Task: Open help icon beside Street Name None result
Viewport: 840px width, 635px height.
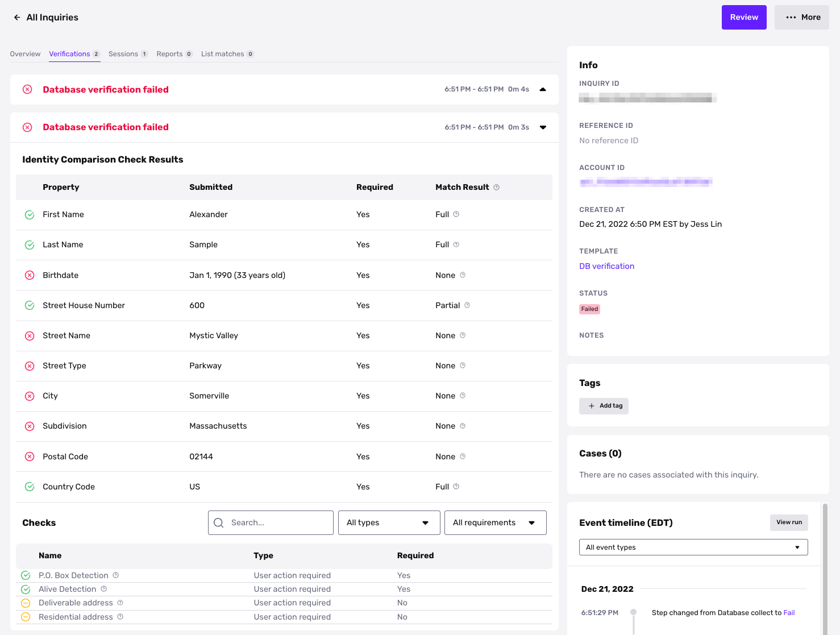Action: (463, 335)
